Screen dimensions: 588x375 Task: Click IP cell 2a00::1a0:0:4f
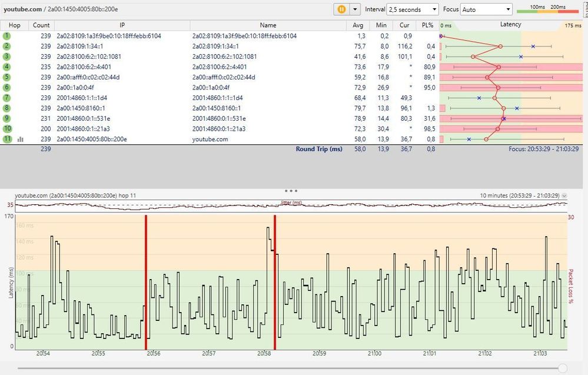(75, 87)
